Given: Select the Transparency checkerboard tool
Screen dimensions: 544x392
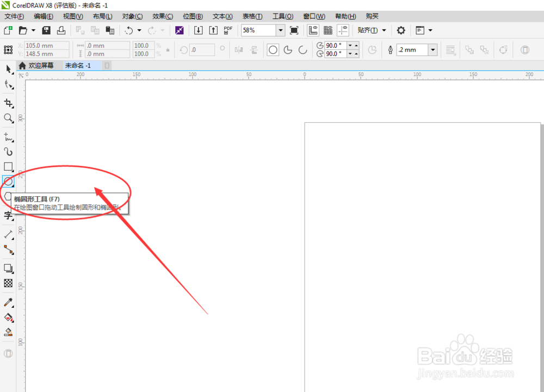Looking at the screenshot, I should point(9,283).
